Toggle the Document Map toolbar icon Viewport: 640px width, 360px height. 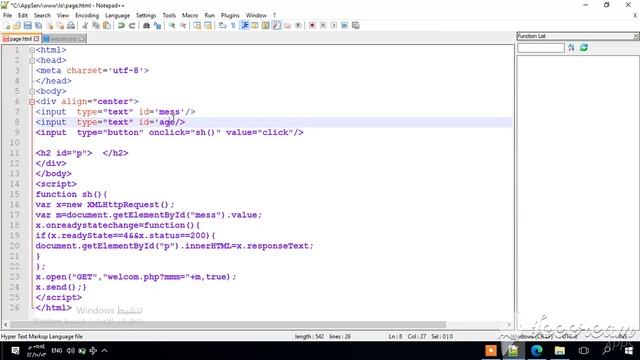coord(266,26)
